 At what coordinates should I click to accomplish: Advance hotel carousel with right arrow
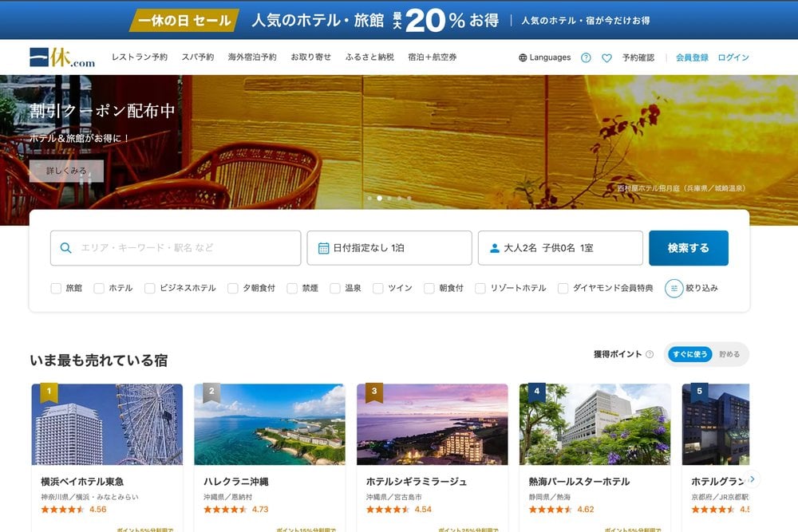[x=752, y=479]
